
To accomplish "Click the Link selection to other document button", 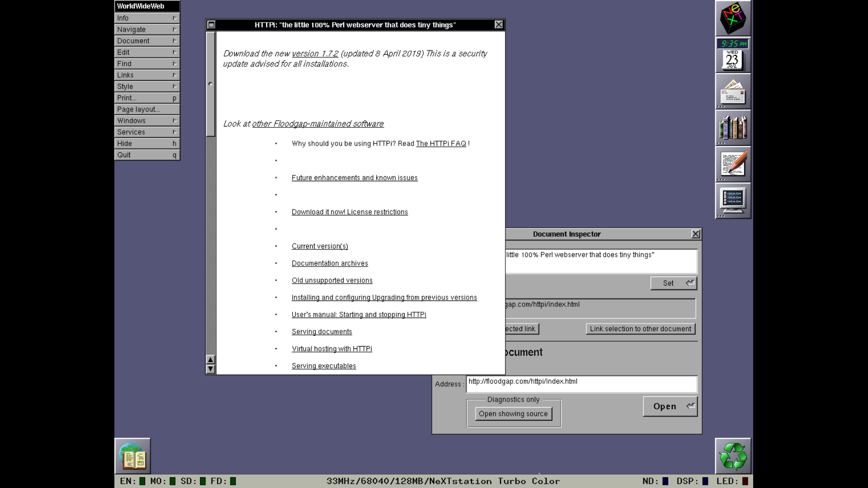I will 640,329.
